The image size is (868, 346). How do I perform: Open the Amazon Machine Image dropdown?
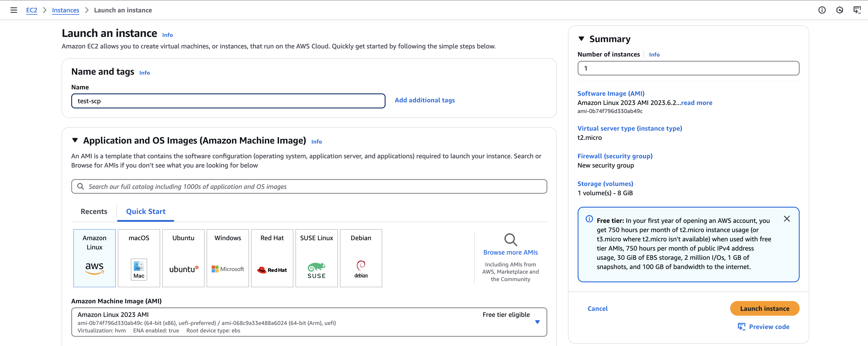tap(309, 322)
